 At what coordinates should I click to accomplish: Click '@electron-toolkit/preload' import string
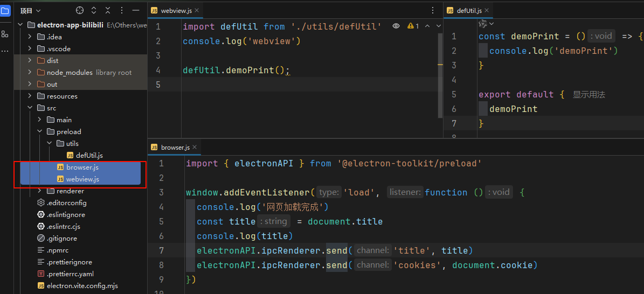click(x=409, y=164)
